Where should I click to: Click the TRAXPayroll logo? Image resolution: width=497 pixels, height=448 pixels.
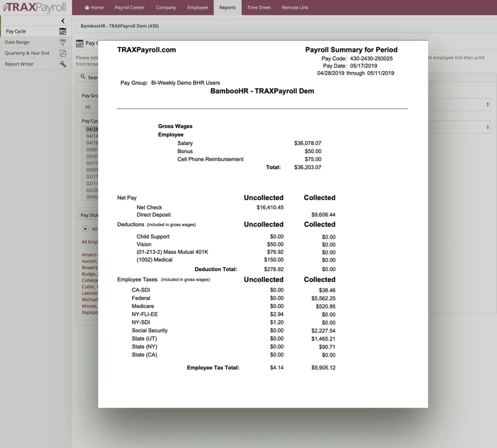coord(34,7)
